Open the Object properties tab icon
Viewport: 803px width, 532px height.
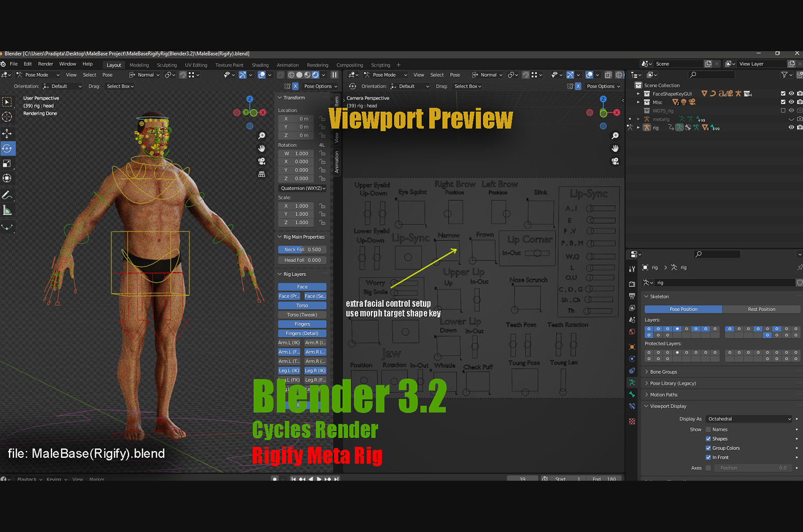coord(632,347)
